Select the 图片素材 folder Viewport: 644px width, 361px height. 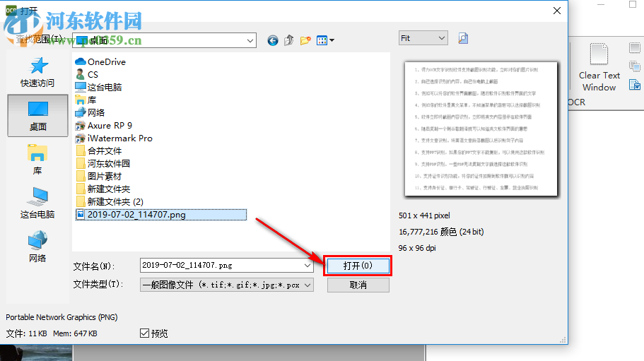coord(99,177)
